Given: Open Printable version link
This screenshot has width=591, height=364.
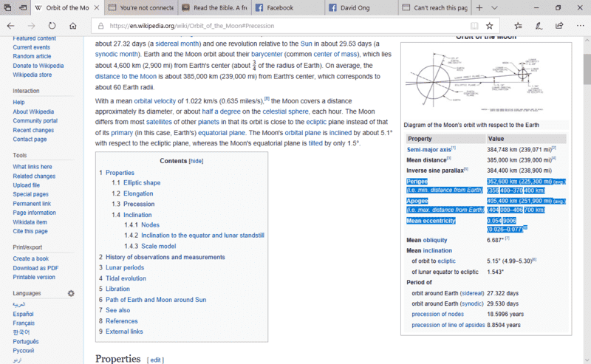Looking at the screenshot, I should click(x=34, y=277).
